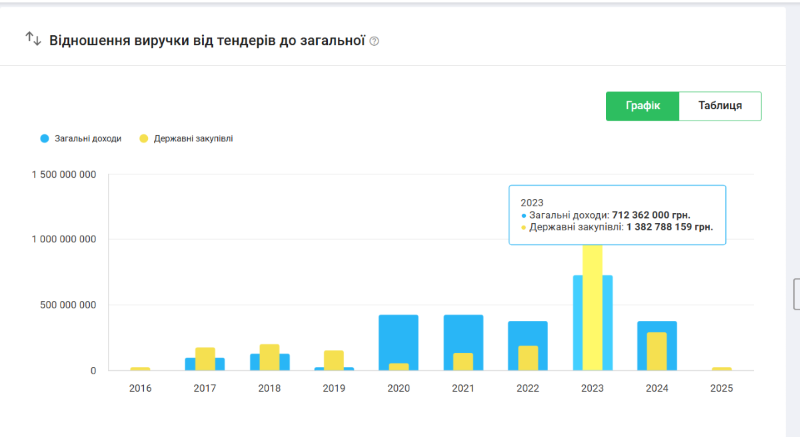Click the yellow 2024 procurement bar
Image resolution: width=800 pixels, height=437 pixels.
(657, 352)
